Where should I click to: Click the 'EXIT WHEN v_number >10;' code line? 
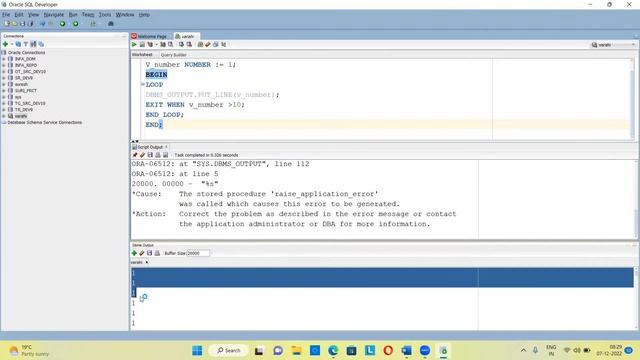click(195, 105)
